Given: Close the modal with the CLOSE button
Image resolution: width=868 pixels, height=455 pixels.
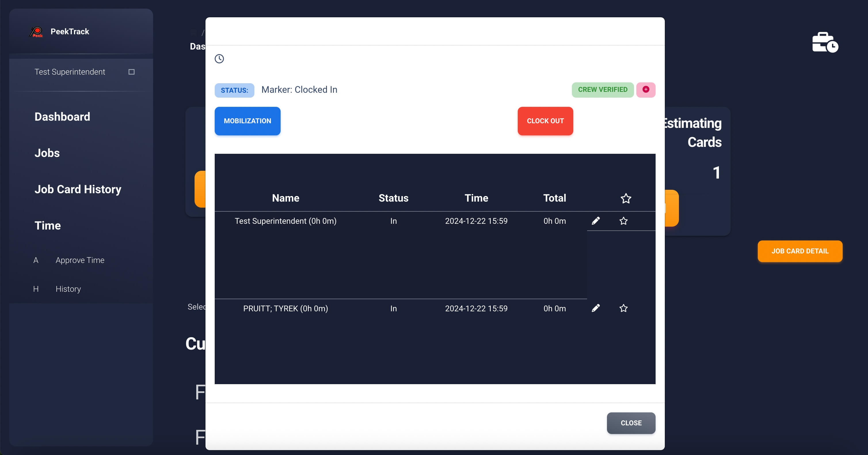Looking at the screenshot, I should click(x=631, y=423).
